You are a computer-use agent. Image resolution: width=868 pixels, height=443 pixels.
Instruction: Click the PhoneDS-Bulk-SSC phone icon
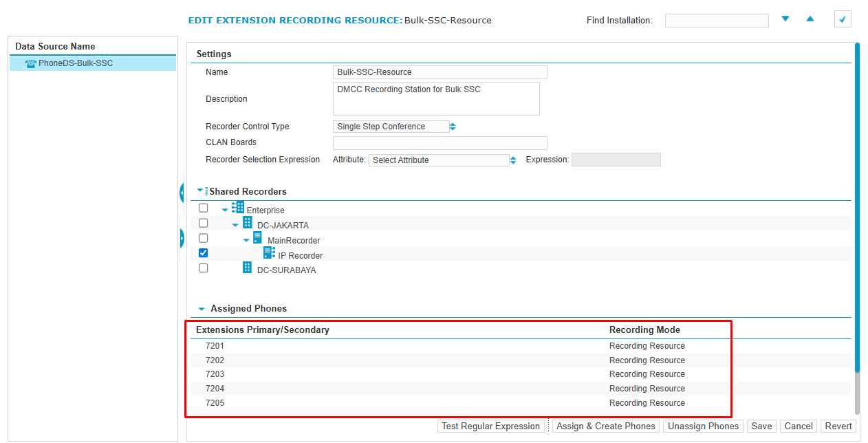click(x=30, y=63)
